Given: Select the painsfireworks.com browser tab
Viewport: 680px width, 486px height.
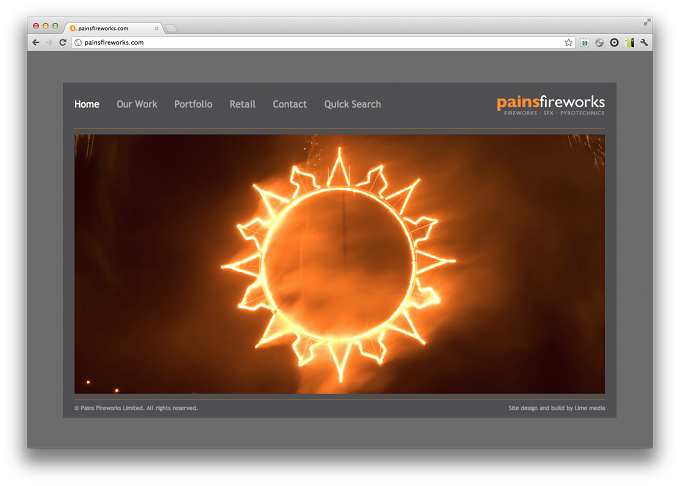Looking at the screenshot, I should (x=114, y=28).
